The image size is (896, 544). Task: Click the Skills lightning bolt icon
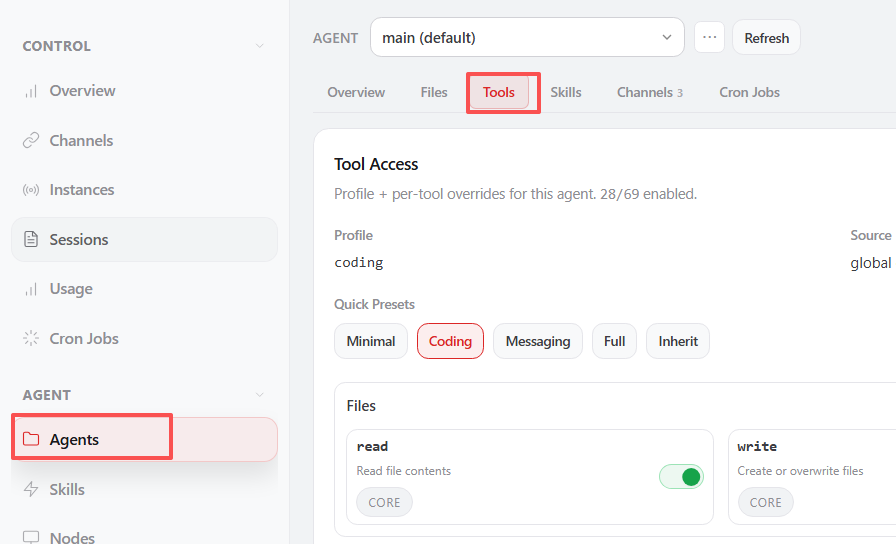31,489
